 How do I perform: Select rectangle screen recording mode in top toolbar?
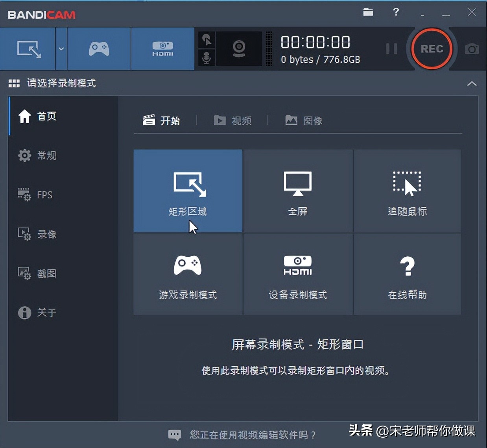28,49
